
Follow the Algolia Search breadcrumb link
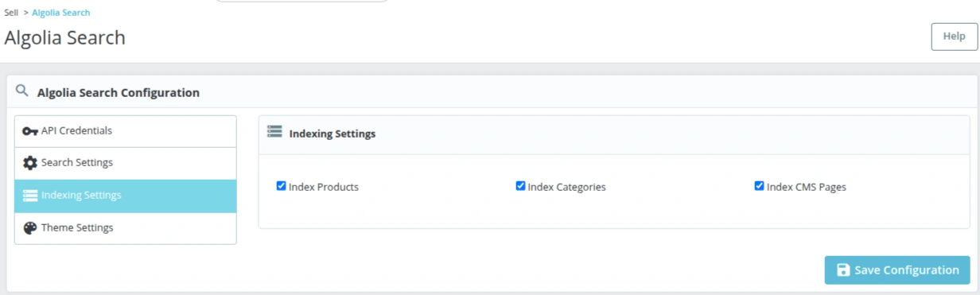click(x=61, y=13)
